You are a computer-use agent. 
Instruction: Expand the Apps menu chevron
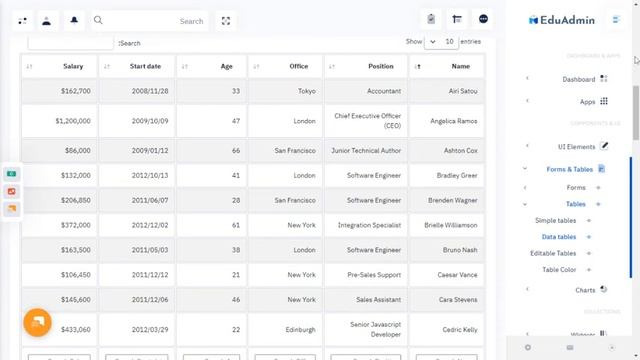click(527, 100)
